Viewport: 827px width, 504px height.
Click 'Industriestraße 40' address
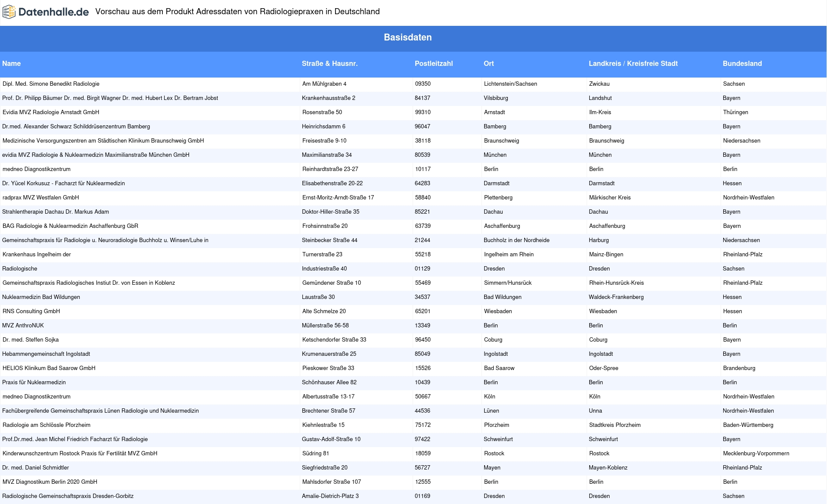tap(324, 269)
